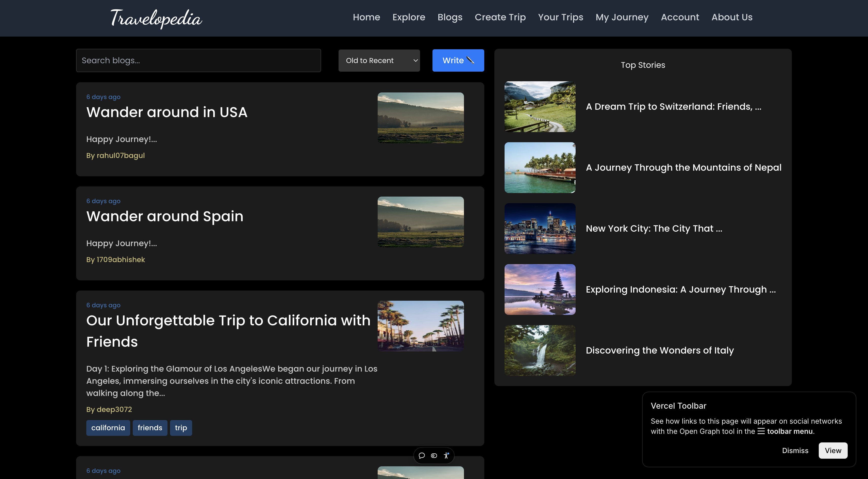The width and height of the screenshot is (868, 479).
Task: Click the Happy Journey excerpt under USA blog
Action: tap(122, 139)
